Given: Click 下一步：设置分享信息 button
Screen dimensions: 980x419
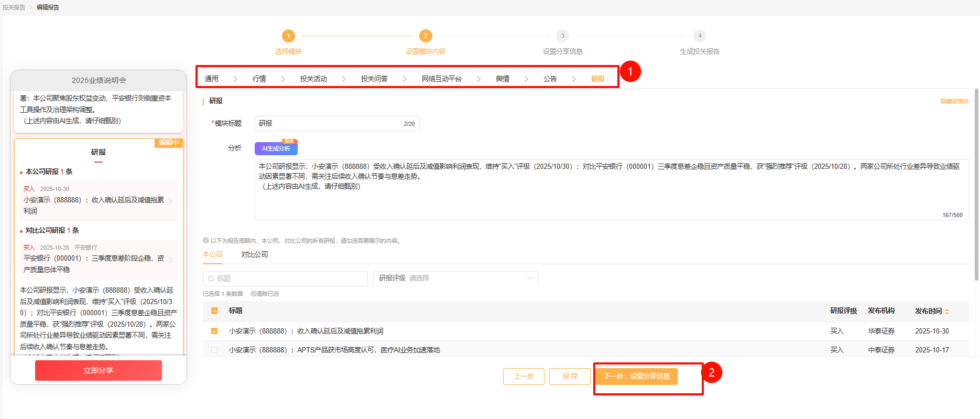Looking at the screenshot, I should (x=637, y=377).
